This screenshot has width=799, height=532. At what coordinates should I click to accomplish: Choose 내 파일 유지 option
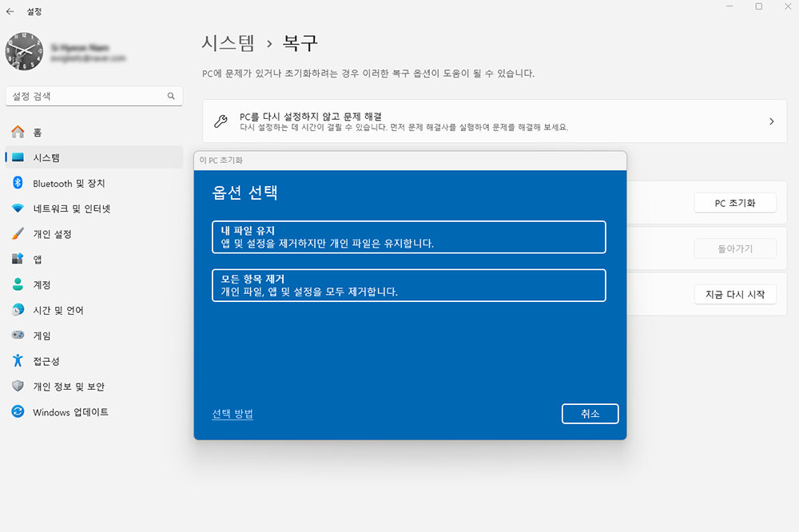(x=408, y=237)
